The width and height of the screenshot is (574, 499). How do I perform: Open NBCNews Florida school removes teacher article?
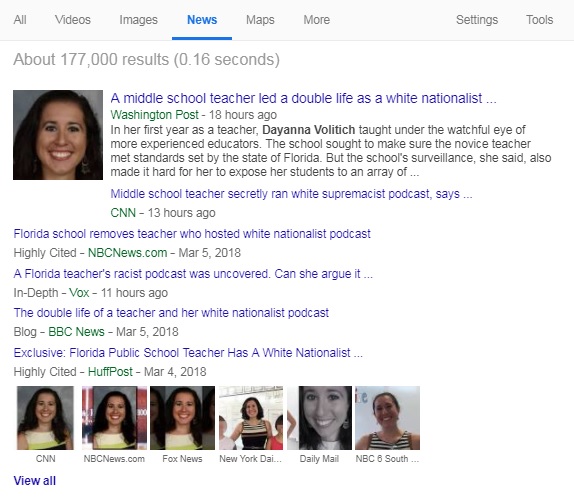pyautogui.click(x=192, y=234)
